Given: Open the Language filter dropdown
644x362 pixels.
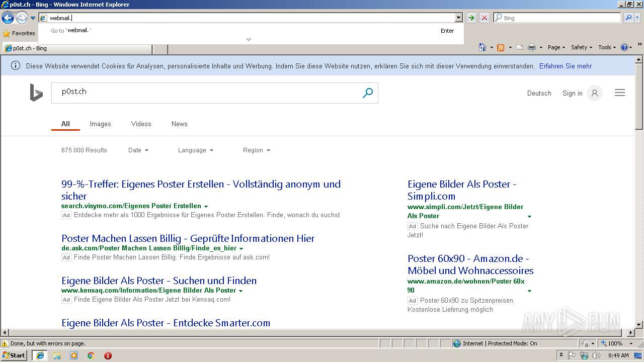Looking at the screenshot, I should pos(196,150).
